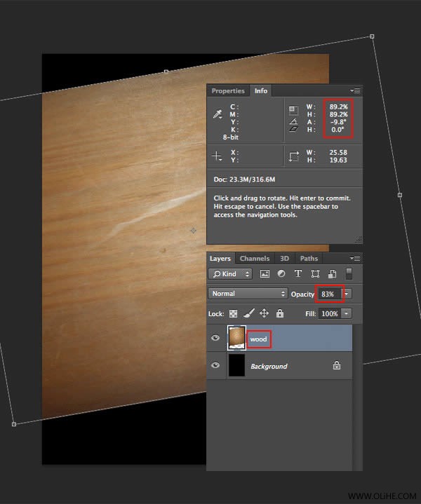The image size is (421, 504).
Task: Expand the Fill slider arrow
Action: click(347, 313)
